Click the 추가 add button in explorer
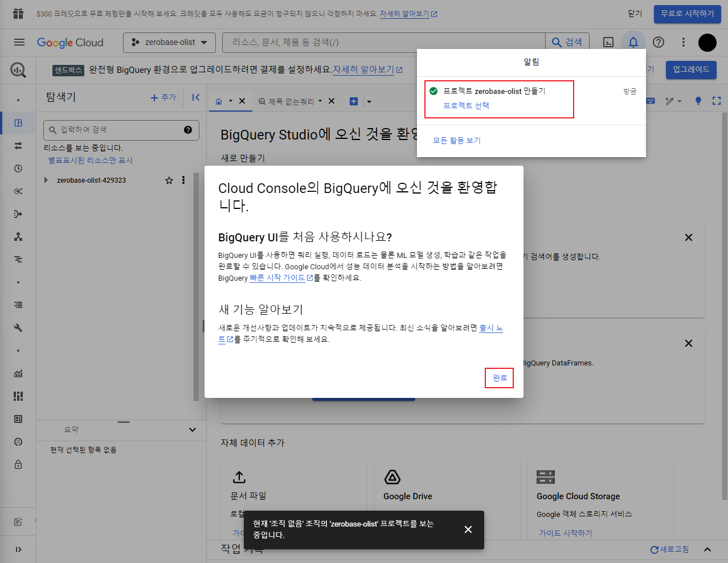The height and width of the screenshot is (563, 728). coord(163,97)
